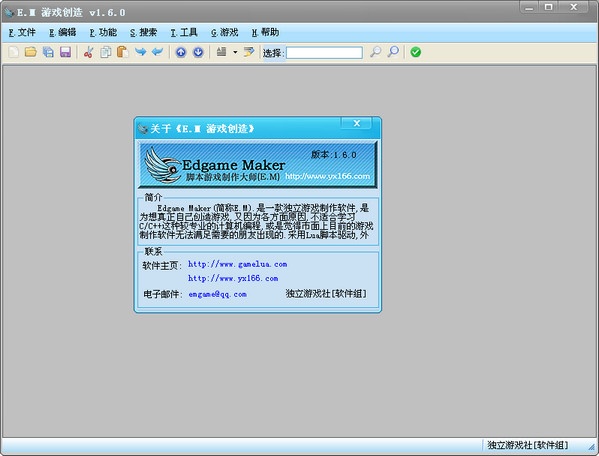
Task: Click the grey magnifier search icon
Action: tap(376, 52)
